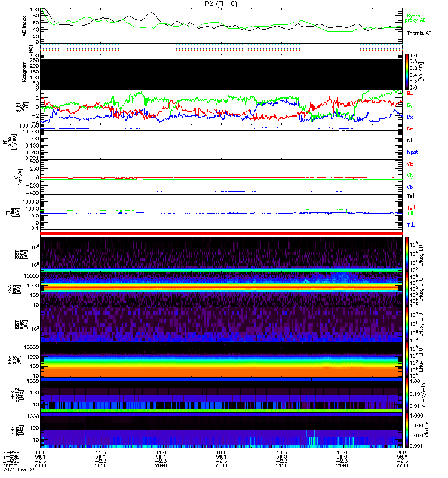Image resolution: width=448 pixels, height=478 pixels.
Task: Select the red Te perpendicular legend label
Action: click(411, 207)
